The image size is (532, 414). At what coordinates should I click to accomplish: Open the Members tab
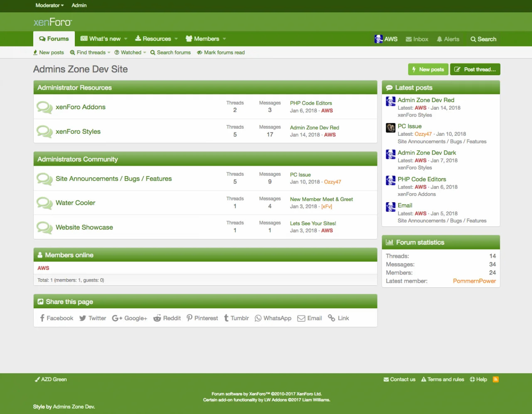(202, 39)
